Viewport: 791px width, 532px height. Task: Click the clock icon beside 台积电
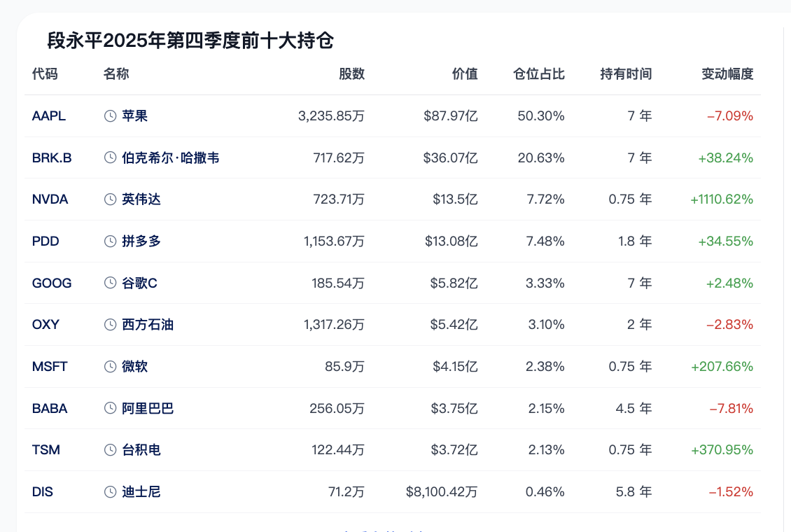110,450
